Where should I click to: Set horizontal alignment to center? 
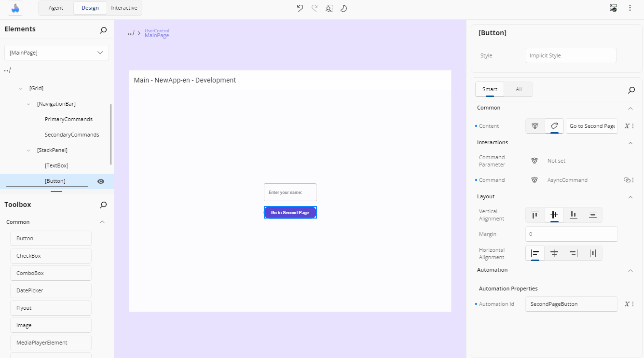(554, 253)
